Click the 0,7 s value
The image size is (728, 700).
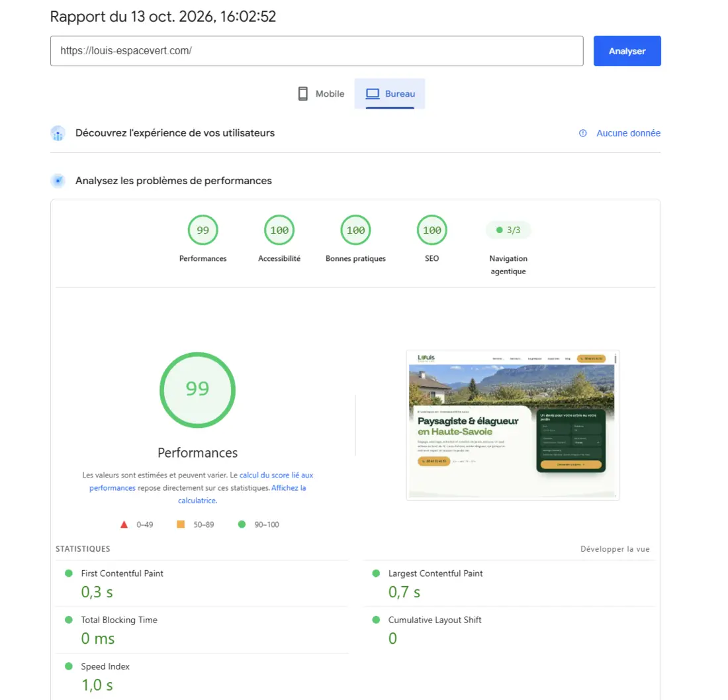point(404,592)
